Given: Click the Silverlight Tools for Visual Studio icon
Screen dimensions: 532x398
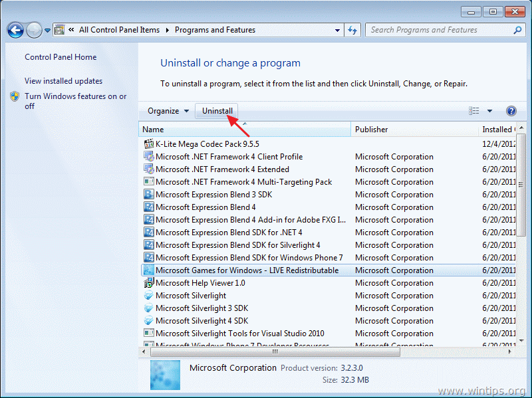Looking at the screenshot, I should (x=148, y=334).
